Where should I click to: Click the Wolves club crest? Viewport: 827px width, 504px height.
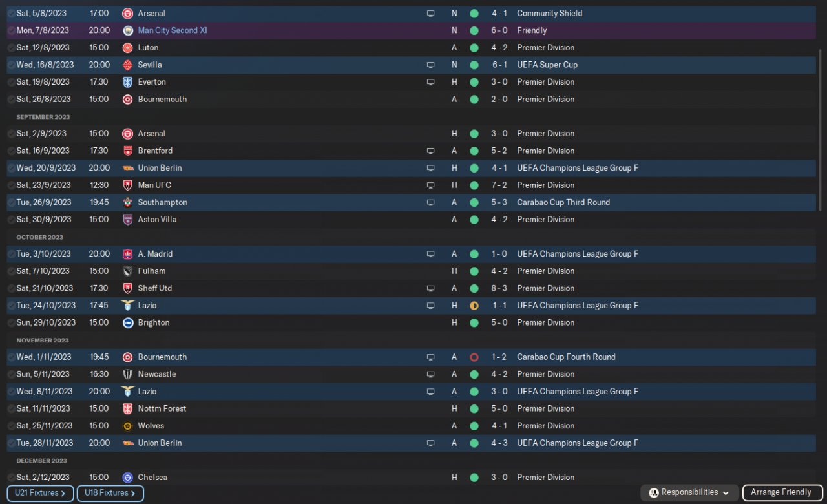pos(128,426)
